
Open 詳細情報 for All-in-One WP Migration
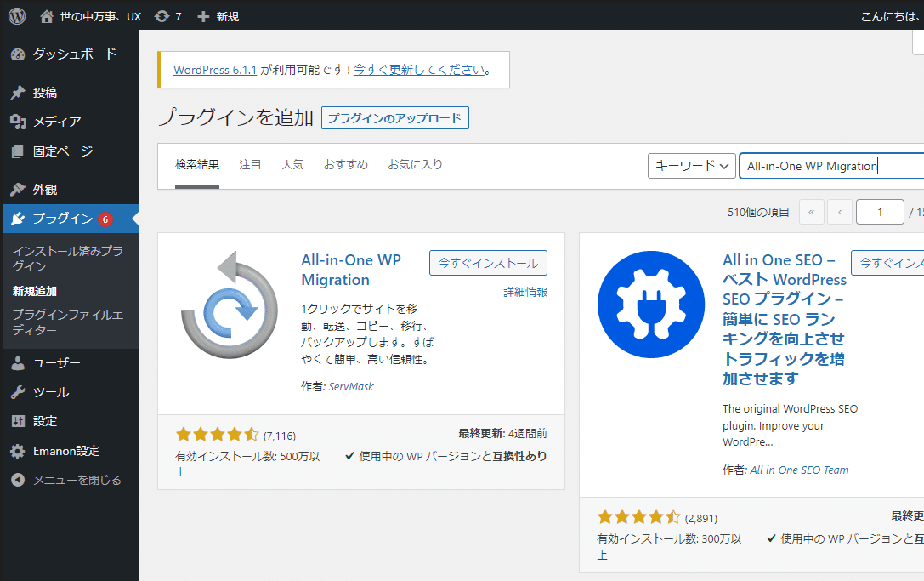(525, 292)
